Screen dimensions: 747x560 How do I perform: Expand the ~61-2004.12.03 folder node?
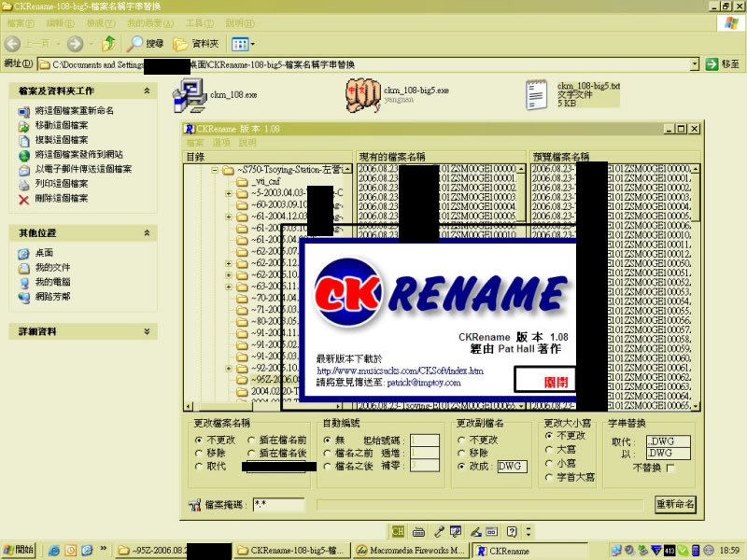pos(229,217)
